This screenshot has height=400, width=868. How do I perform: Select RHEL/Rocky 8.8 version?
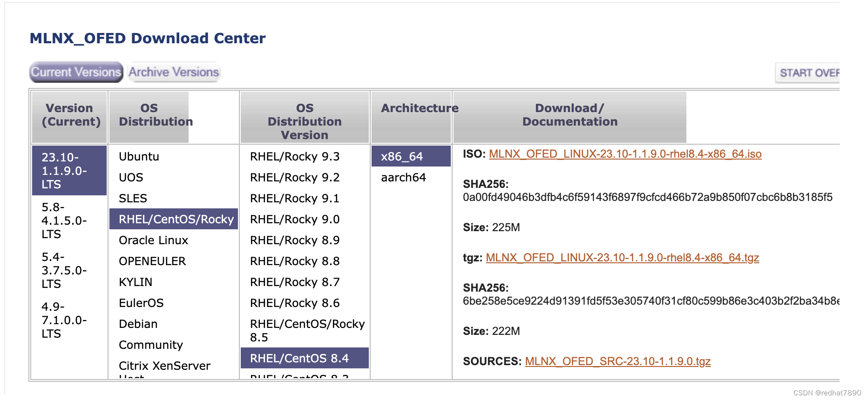(x=305, y=261)
